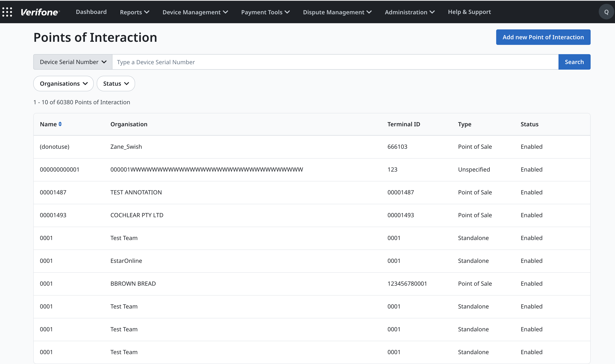
Task: Open the app launcher grid icon
Action: coord(7,12)
